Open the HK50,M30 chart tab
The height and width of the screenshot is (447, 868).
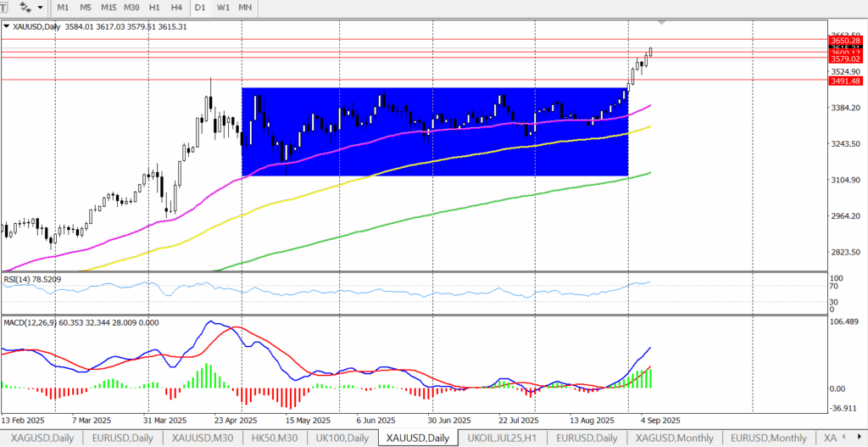[x=274, y=438]
